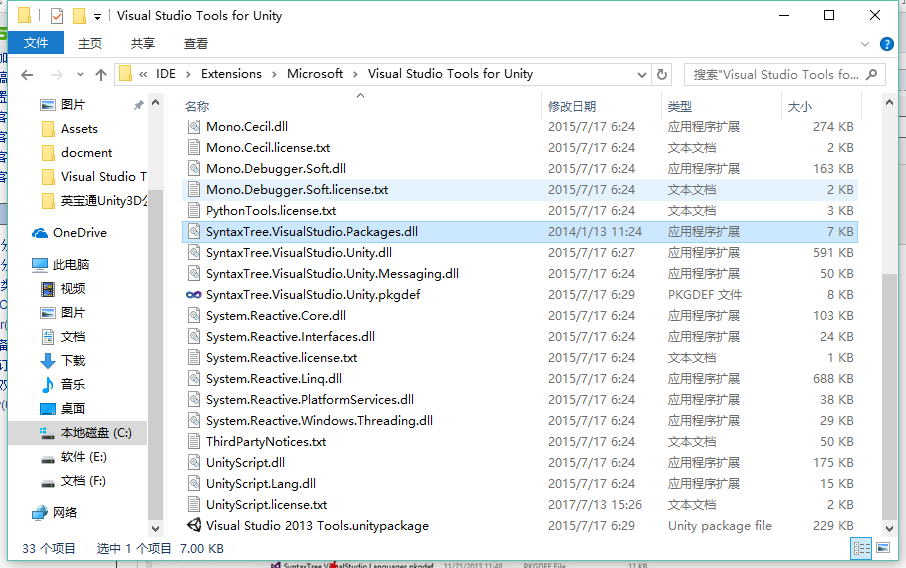Go up one folder level

[101, 75]
